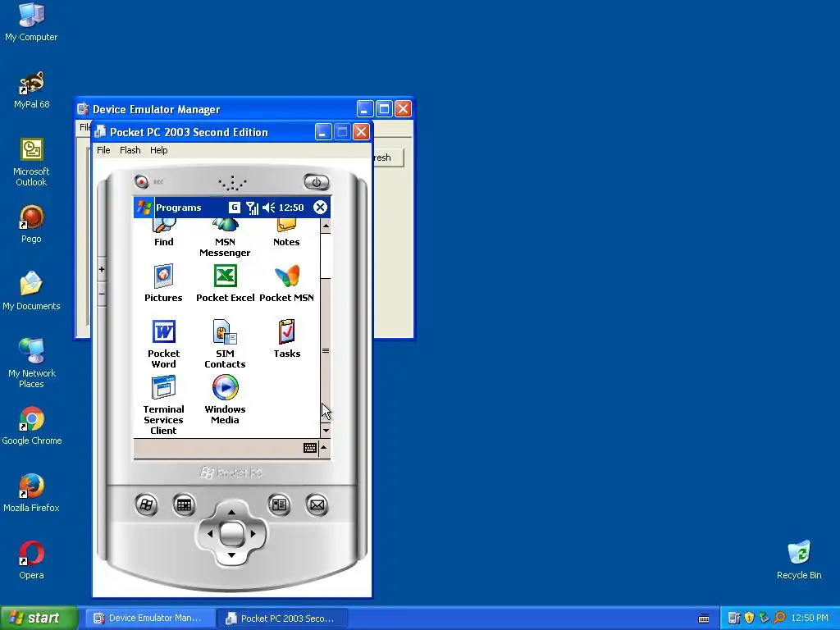This screenshot has height=630, width=840.
Task: Launch Google Chrome from desktop
Action: [x=31, y=426]
